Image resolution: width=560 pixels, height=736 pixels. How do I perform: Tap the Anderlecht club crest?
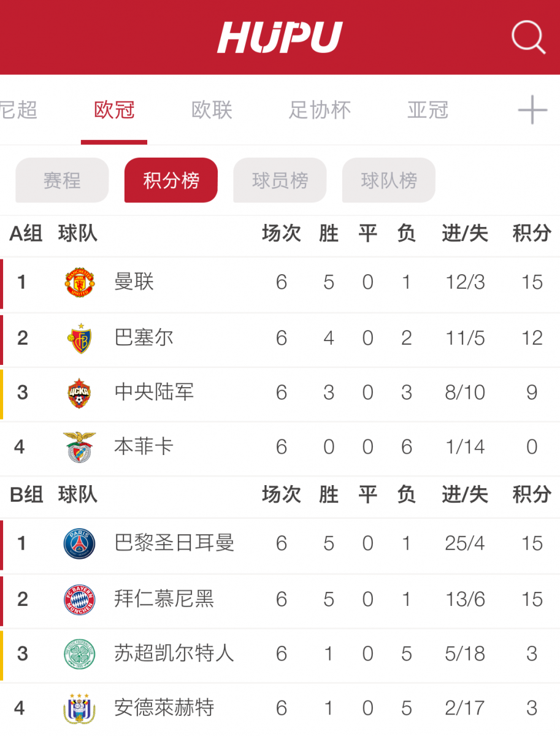click(x=80, y=708)
